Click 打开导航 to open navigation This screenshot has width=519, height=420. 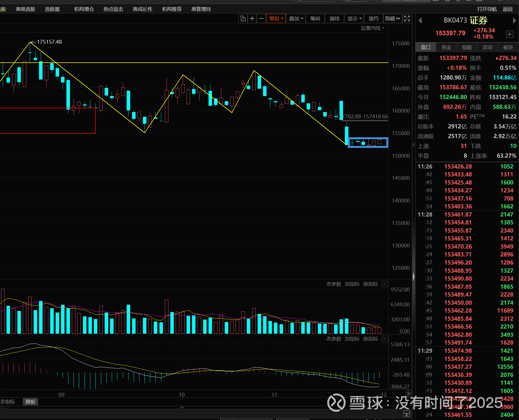click(487, 9)
